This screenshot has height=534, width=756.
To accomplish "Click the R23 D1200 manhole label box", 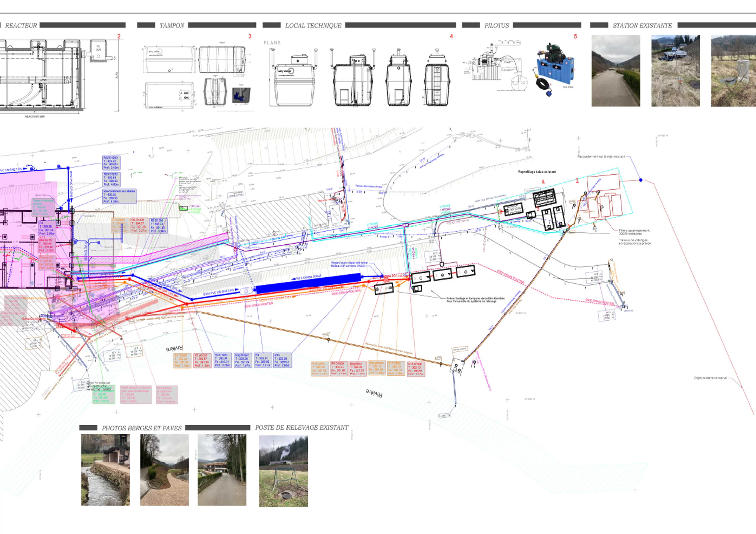I will (111, 179).
